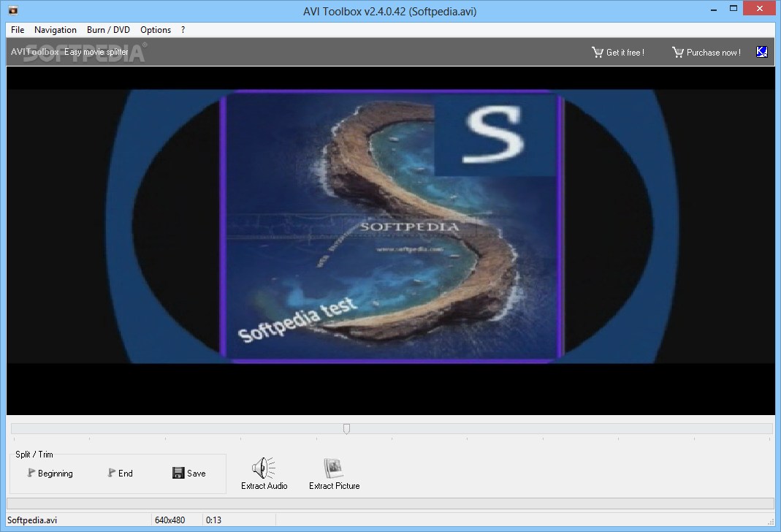
Task: Minimize the AVI Toolbox window
Action: pyautogui.click(x=714, y=9)
